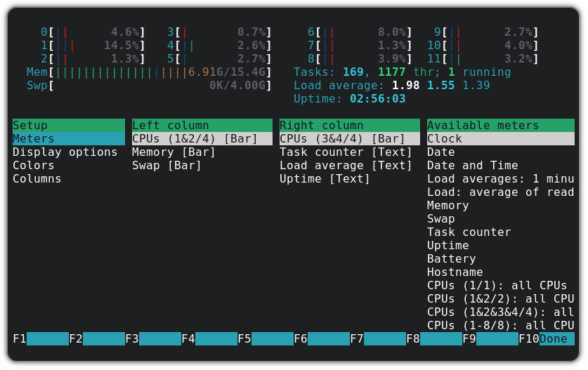Select Swap [Bar] meter in left column
The width and height of the screenshot is (588, 370).
point(167,166)
